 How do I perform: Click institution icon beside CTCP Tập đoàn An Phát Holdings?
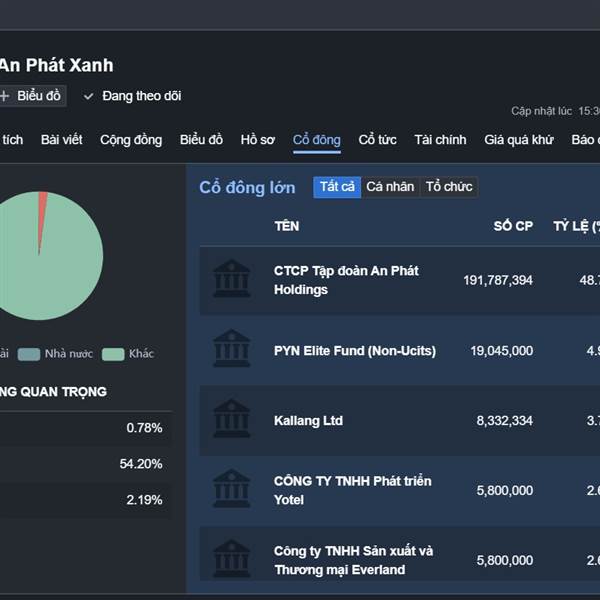tap(232, 279)
